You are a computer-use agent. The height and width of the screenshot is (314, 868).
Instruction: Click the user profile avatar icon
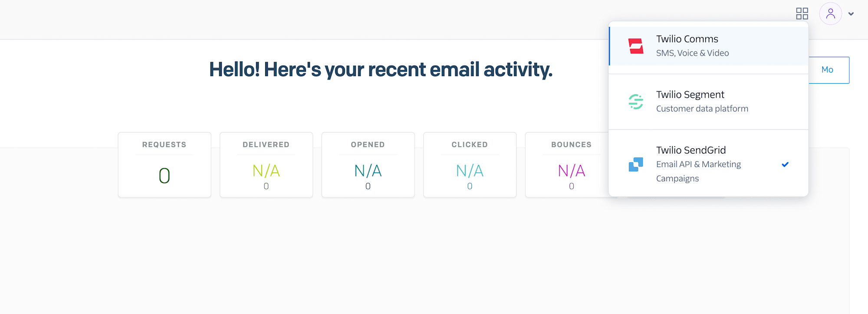click(x=830, y=13)
